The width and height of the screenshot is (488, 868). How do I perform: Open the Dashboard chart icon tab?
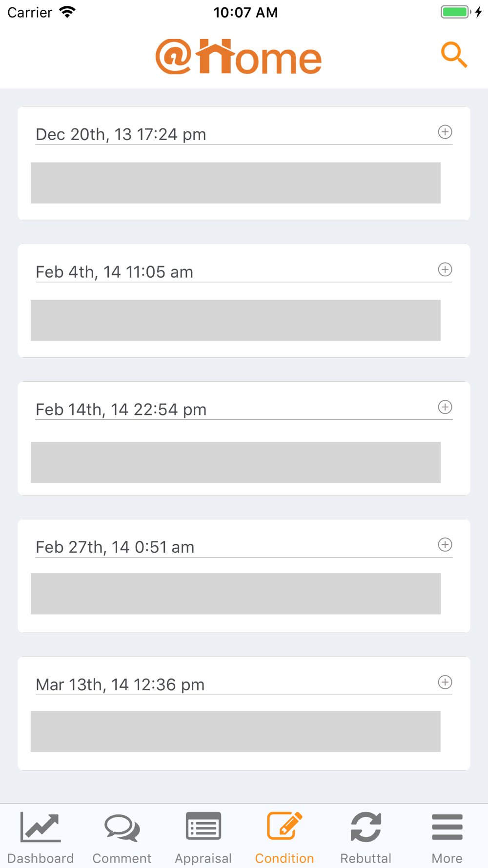point(41,828)
